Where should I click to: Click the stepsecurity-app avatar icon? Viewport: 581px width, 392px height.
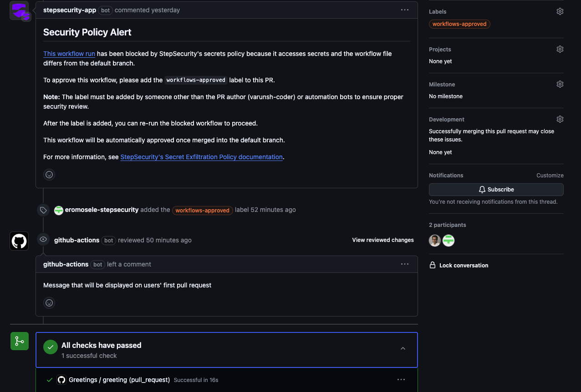(x=20, y=11)
